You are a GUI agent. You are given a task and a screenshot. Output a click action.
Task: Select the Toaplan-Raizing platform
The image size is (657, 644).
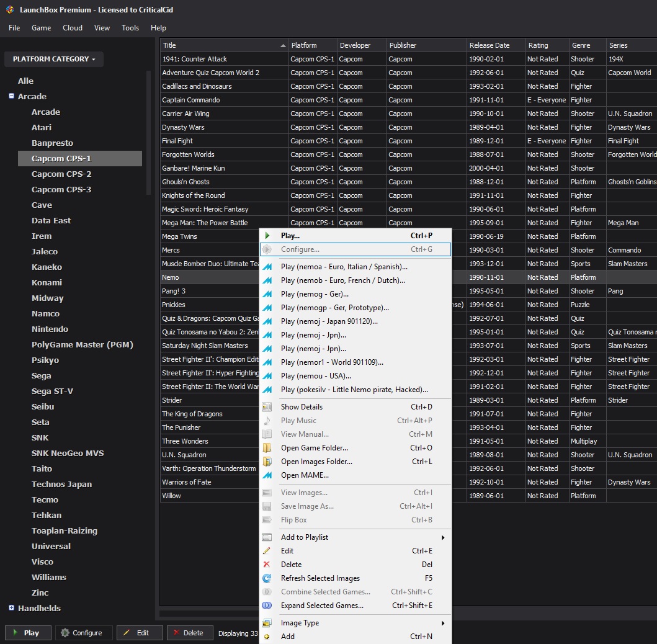(x=65, y=530)
